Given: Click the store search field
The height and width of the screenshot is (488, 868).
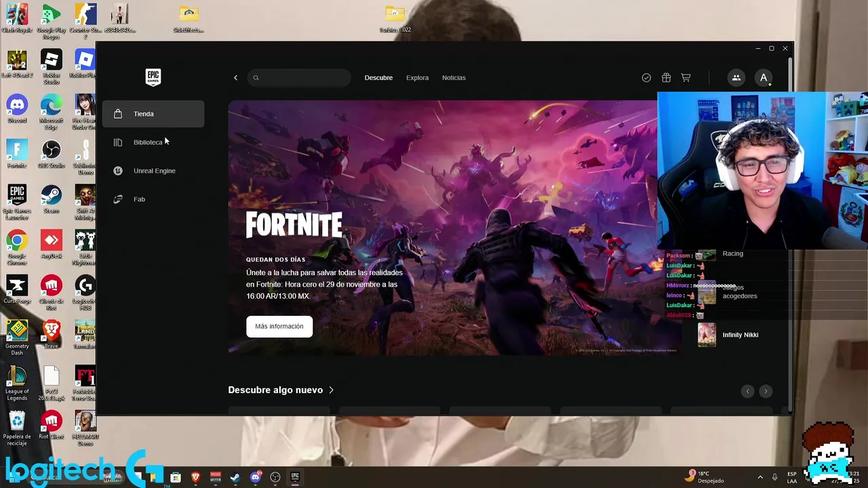Looking at the screenshot, I should tap(299, 78).
